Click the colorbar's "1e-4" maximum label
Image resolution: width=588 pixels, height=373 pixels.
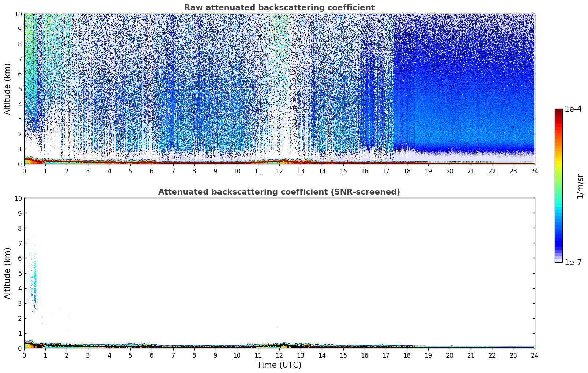[573, 109]
